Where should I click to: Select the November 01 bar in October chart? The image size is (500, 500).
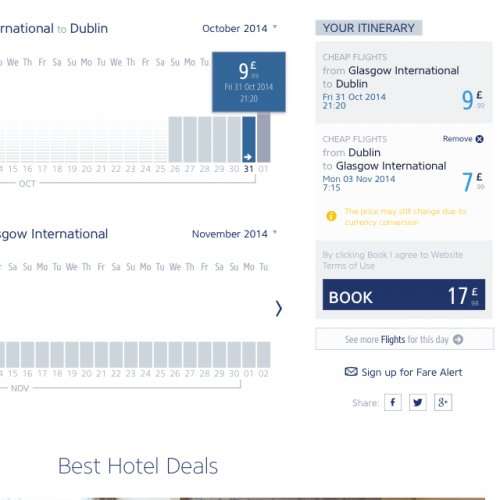(x=263, y=138)
